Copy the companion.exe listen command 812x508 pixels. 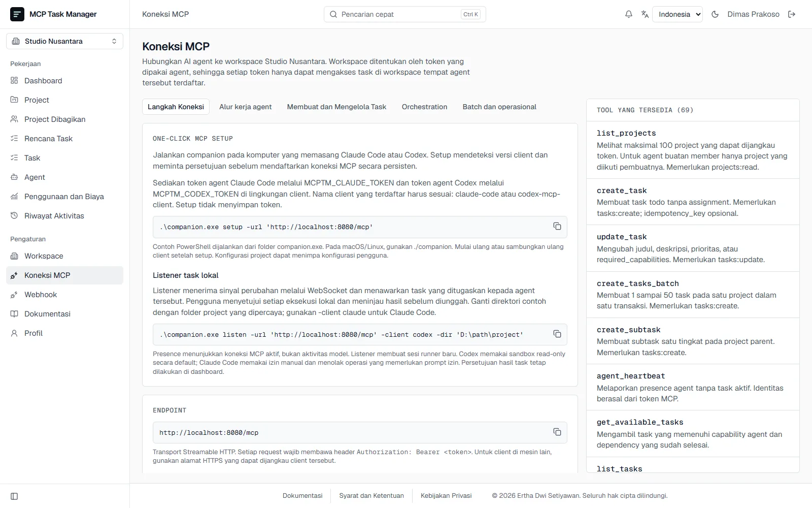[x=557, y=334]
